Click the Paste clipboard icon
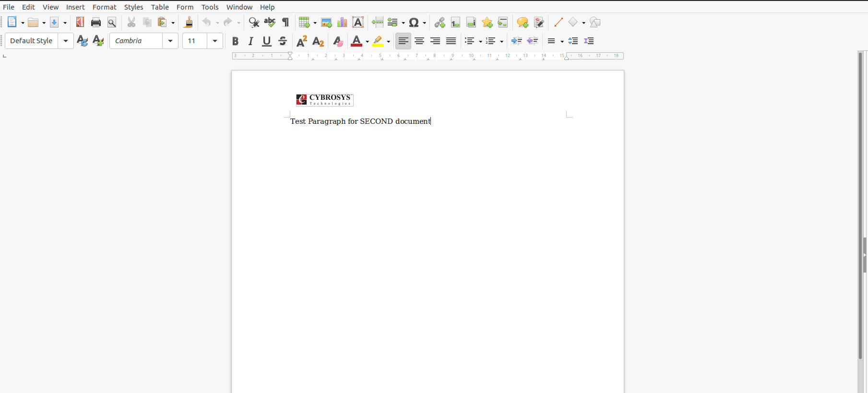The image size is (868, 393). click(x=163, y=22)
